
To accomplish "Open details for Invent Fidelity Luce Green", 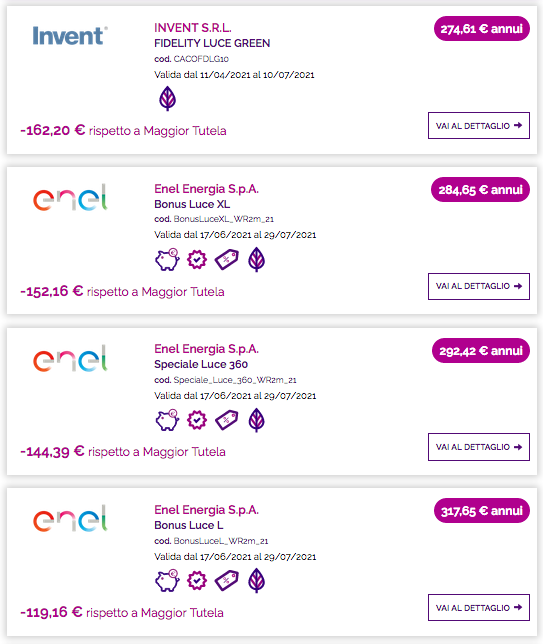I will point(479,125).
